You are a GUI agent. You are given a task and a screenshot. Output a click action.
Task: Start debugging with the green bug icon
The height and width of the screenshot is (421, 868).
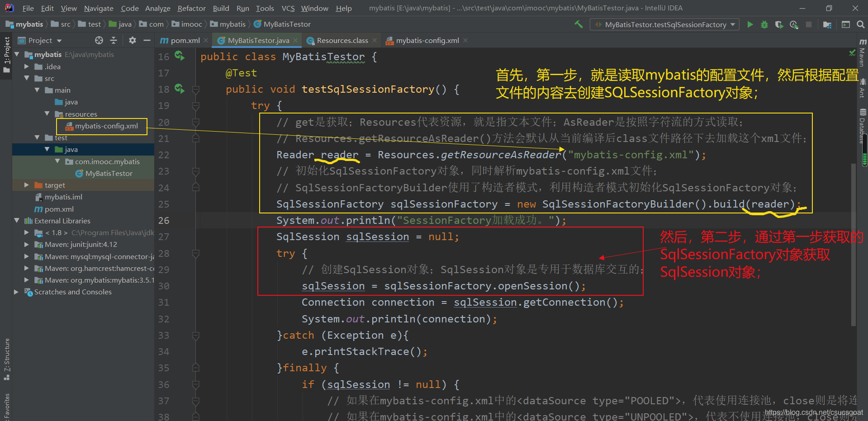click(764, 24)
